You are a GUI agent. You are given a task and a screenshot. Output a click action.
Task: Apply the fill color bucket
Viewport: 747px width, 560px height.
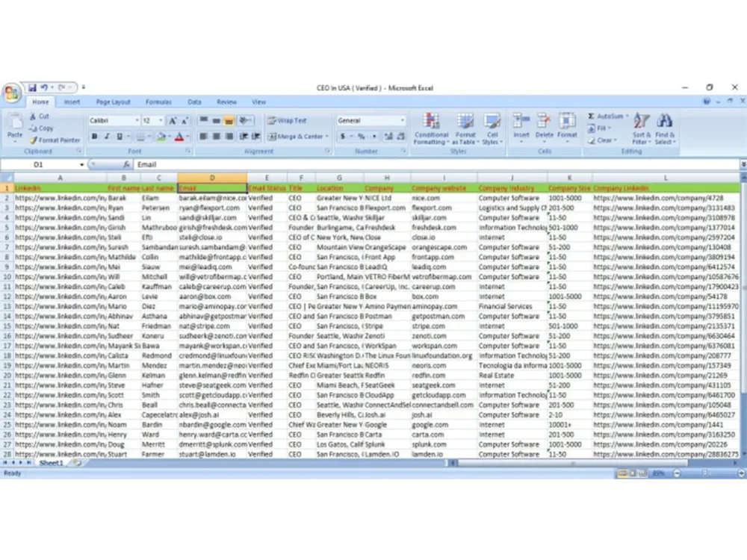[161, 137]
